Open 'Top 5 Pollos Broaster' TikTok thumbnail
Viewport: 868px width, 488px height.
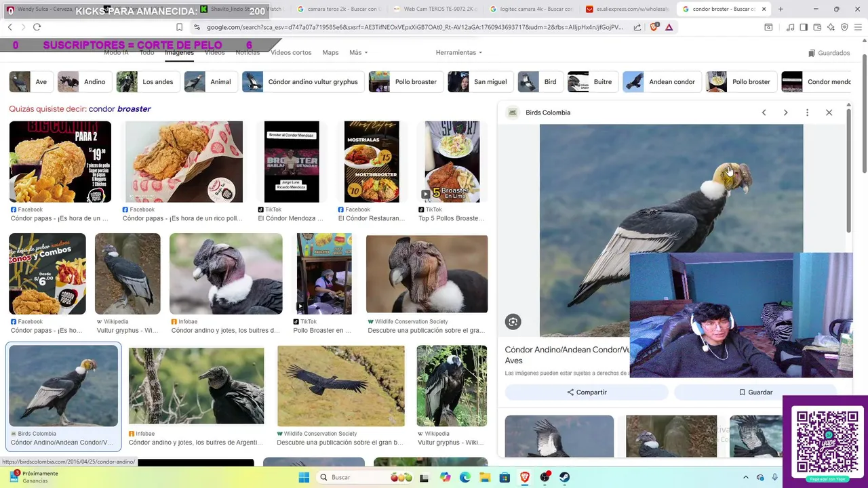[452, 162]
